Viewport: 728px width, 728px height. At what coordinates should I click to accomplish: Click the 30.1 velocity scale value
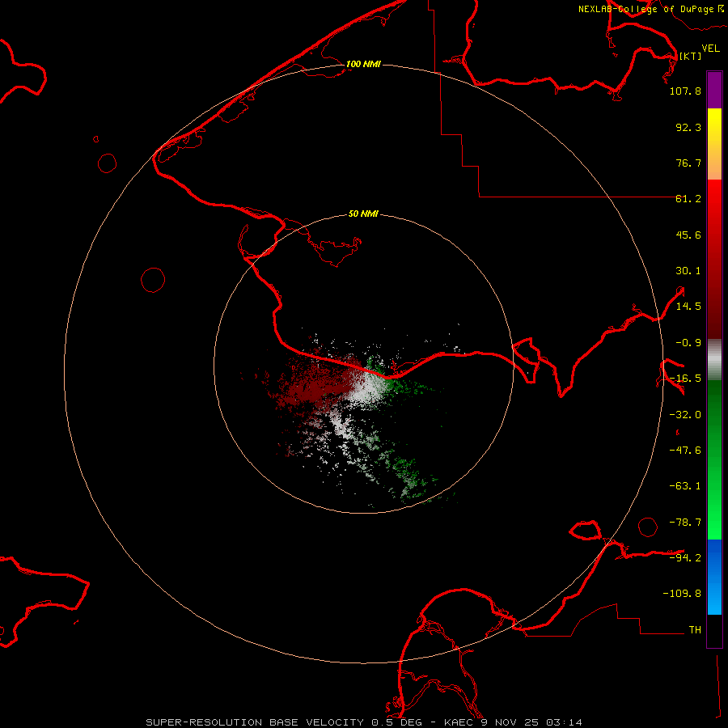(688, 271)
